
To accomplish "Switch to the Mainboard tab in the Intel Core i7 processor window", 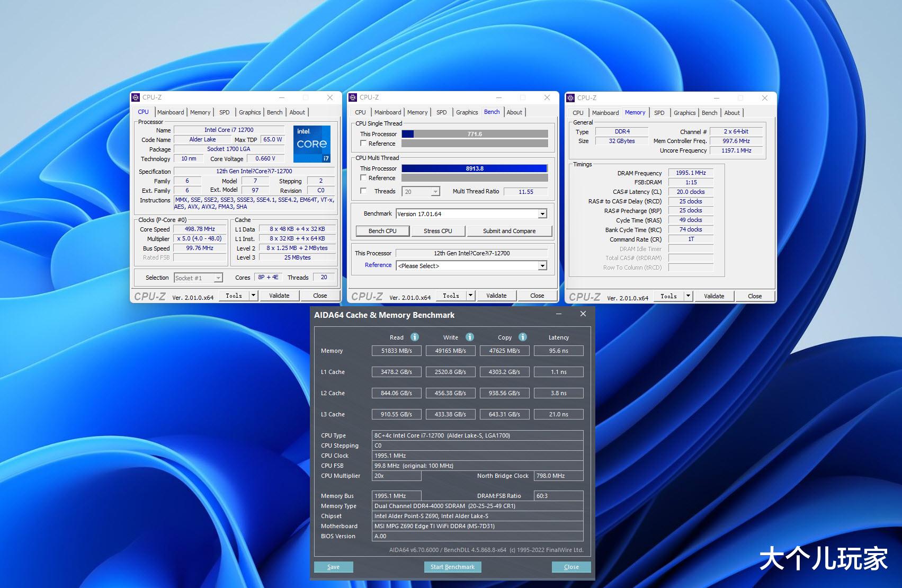I will [171, 112].
